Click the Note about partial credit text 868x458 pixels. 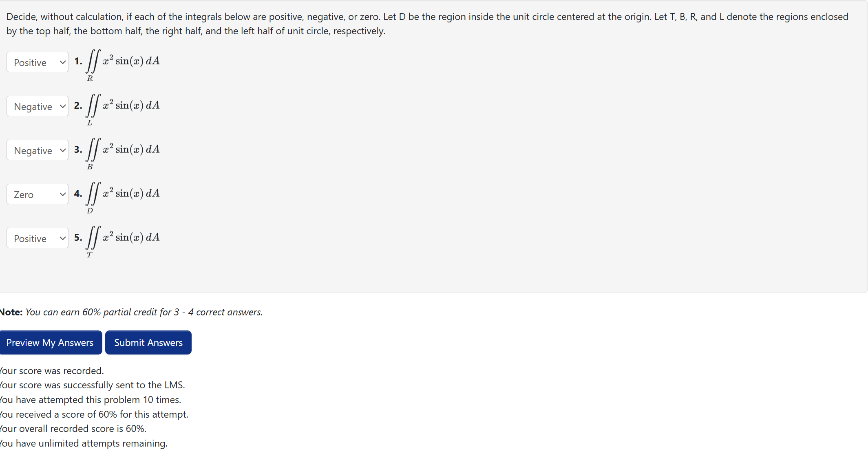click(130, 312)
